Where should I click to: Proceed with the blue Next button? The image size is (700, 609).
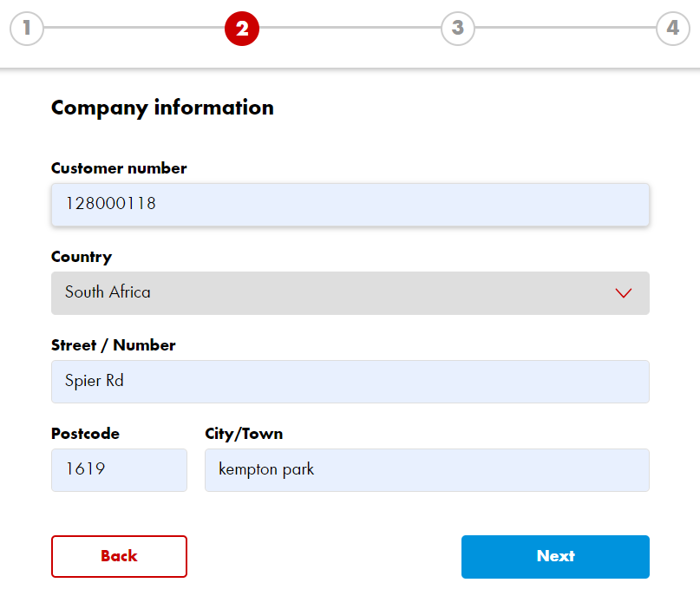coord(555,556)
